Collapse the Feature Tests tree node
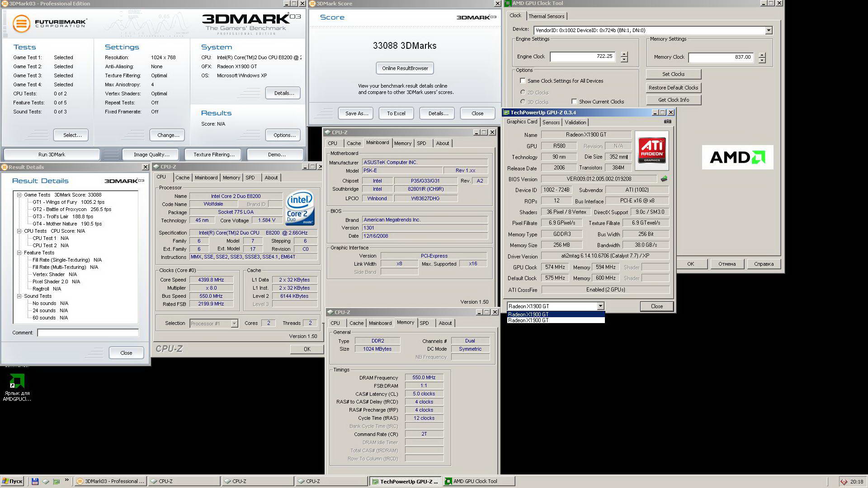868x488 pixels. (19, 253)
